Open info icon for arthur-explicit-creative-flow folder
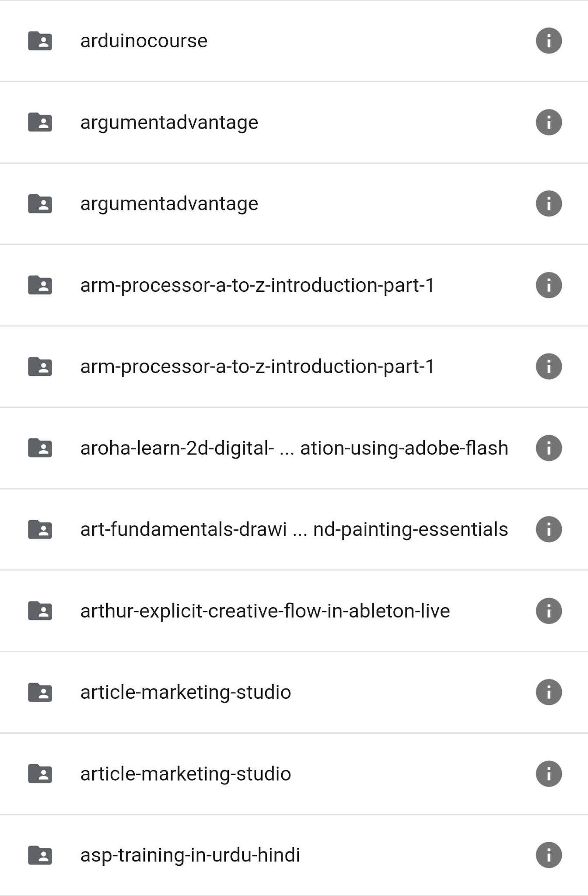The height and width of the screenshot is (896, 588). pyautogui.click(x=549, y=611)
